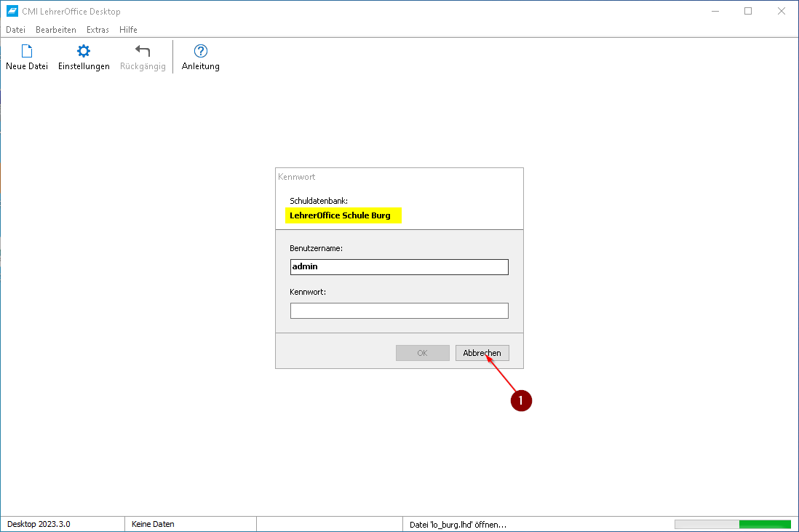The height and width of the screenshot is (532, 799).
Task: Click the Neue Datei toolbar icon
Action: click(27, 51)
